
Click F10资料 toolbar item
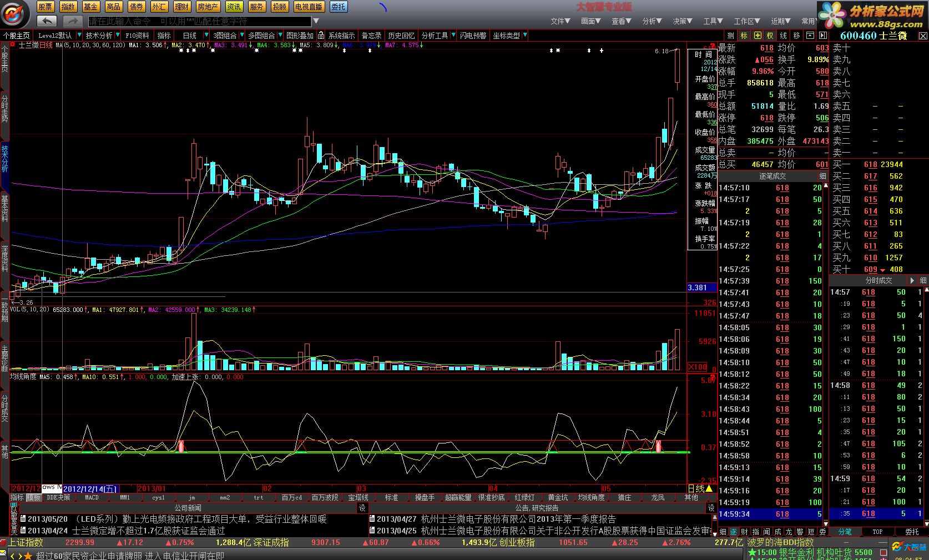(x=137, y=36)
